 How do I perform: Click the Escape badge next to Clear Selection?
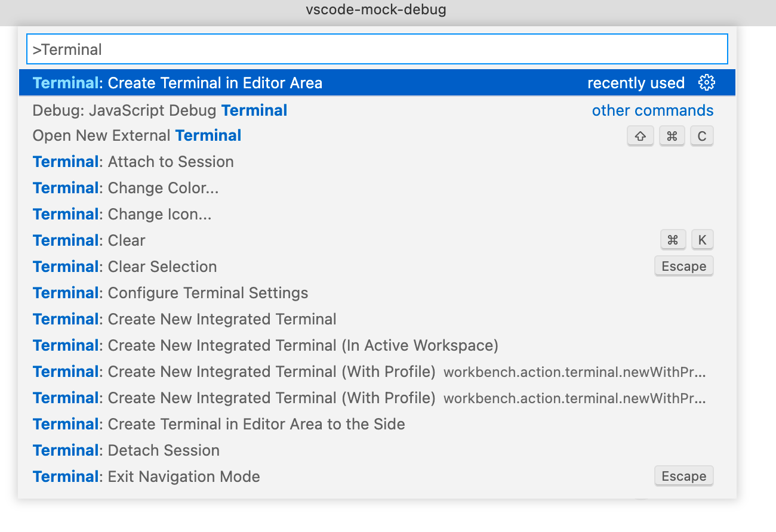[x=683, y=266]
